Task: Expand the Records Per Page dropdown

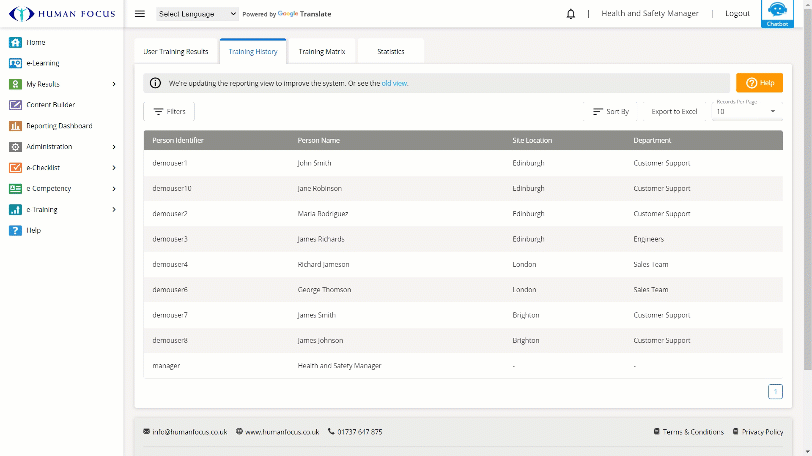Action: pyautogui.click(x=747, y=111)
